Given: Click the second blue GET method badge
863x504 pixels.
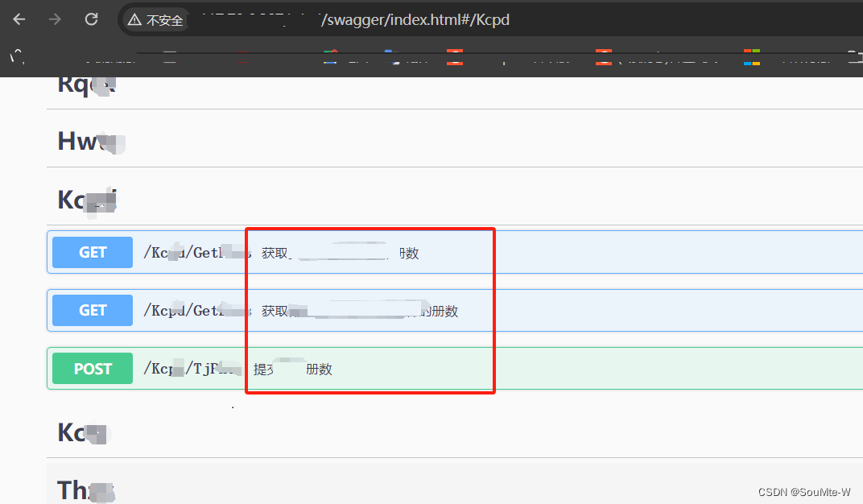Looking at the screenshot, I should coord(93,310).
